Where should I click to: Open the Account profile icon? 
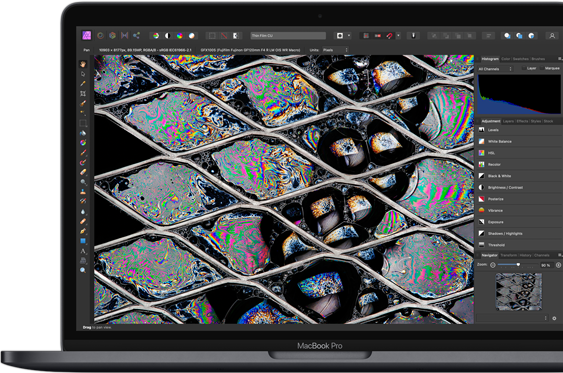click(x=552, y=36)
